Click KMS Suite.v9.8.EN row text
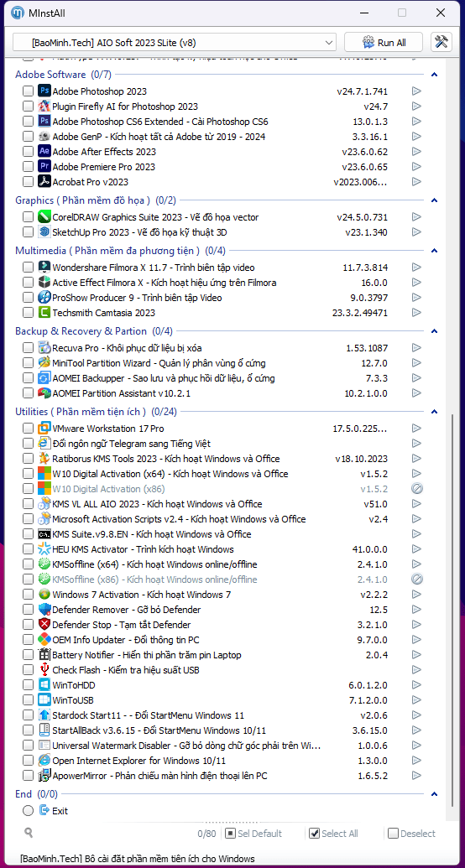Screen dimensions: 465x868 pyautogui.click(x=151, y=534)
